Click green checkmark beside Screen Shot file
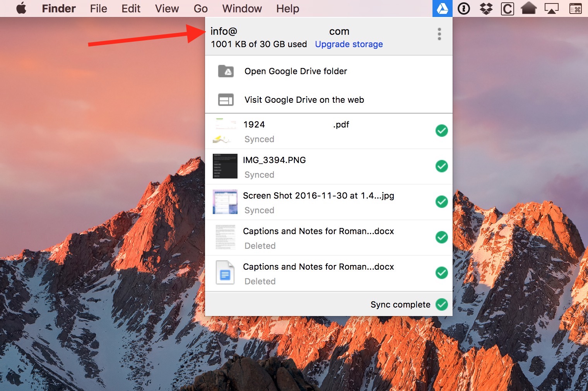 (x=442, y=202)
